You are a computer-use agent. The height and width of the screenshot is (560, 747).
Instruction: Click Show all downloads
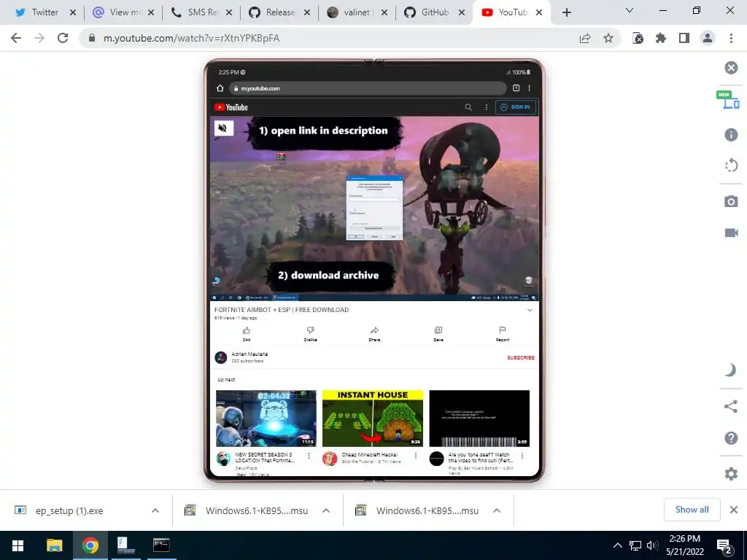(x=692, y=510)
